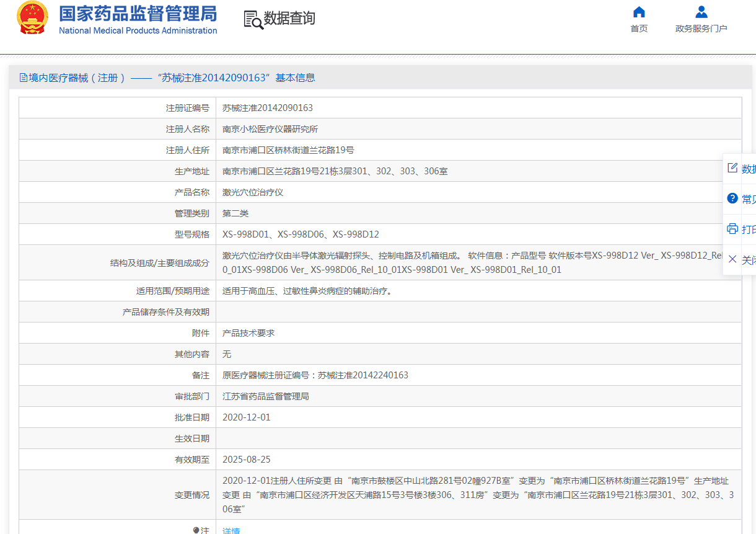Image resolution: width=756 pixels, height=534 pixels.
Task: Select 南京市浦口区桥林街道兰花路19号 in 注册人住所 row
Action: point(288,150)
